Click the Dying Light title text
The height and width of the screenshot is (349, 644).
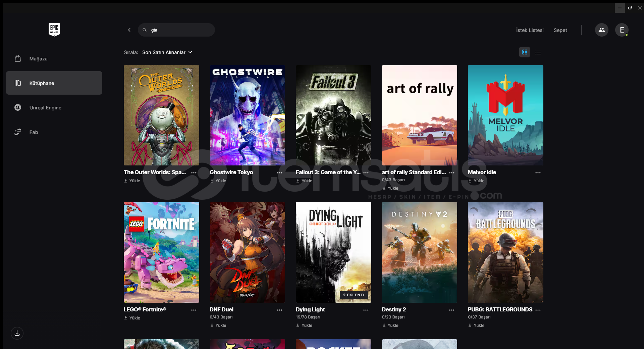[310, 309]
